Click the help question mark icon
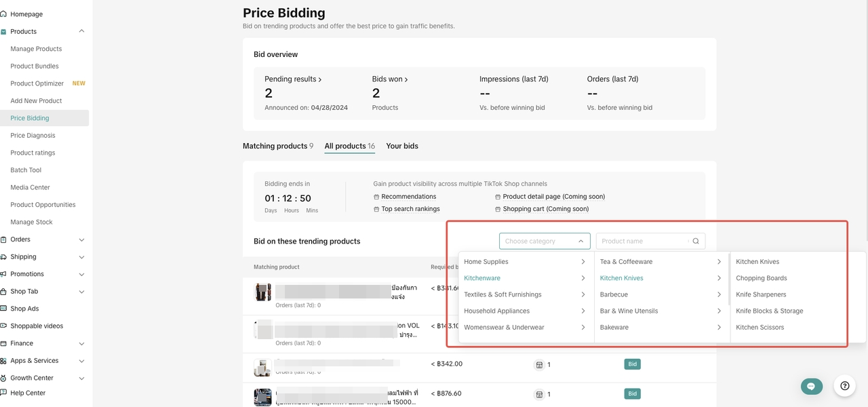The width and height of the screenshot is (868, 407). pos(844,386)
